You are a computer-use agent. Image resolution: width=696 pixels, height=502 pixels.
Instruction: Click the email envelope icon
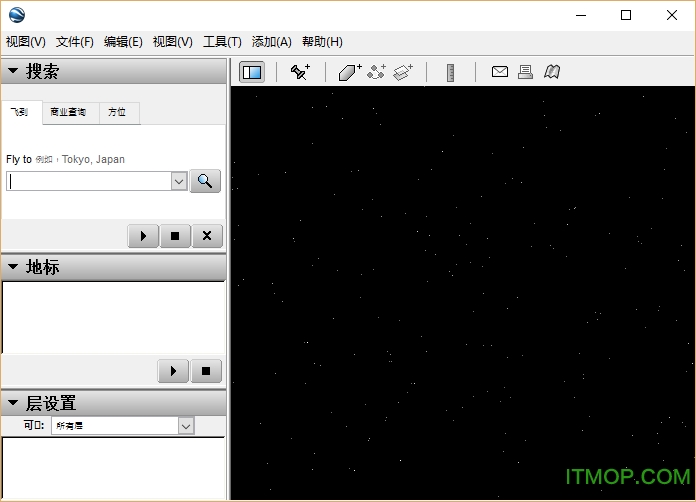pos(499,72)
